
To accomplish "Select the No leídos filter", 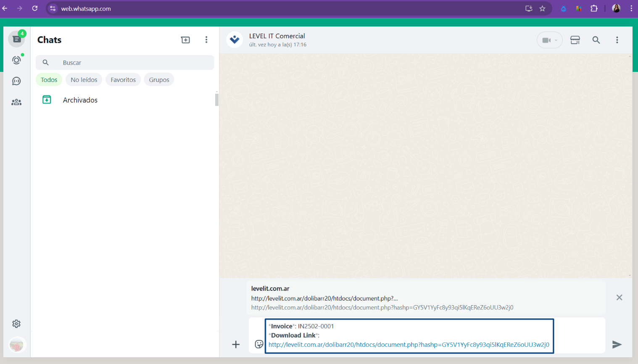I will point(84,79).
